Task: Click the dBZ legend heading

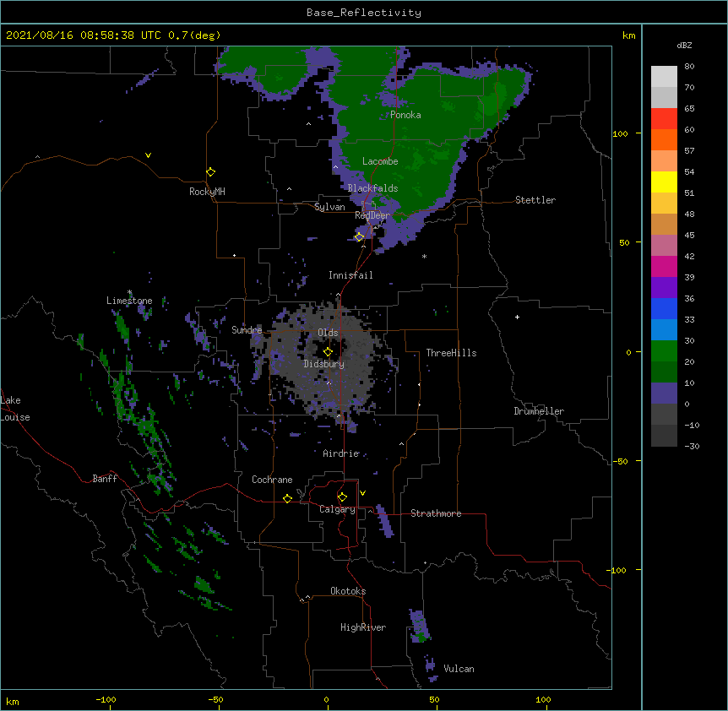Action: coord(684,45)
